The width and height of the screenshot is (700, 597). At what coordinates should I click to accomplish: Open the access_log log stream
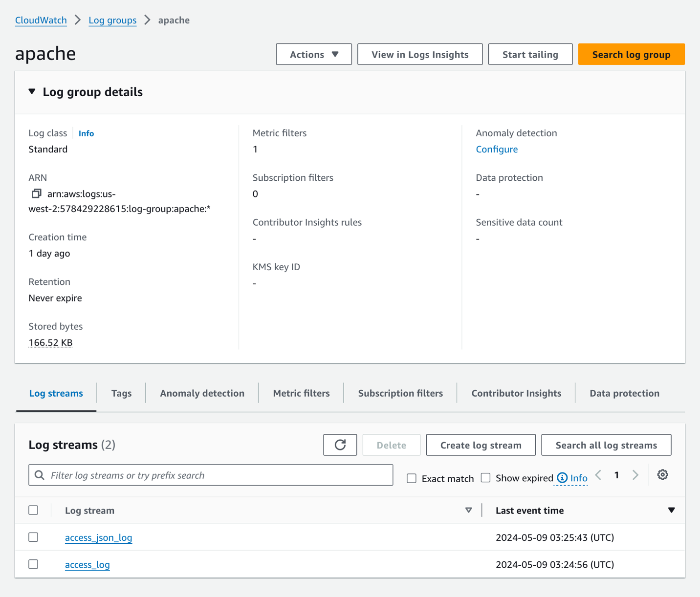coord(87,565)
